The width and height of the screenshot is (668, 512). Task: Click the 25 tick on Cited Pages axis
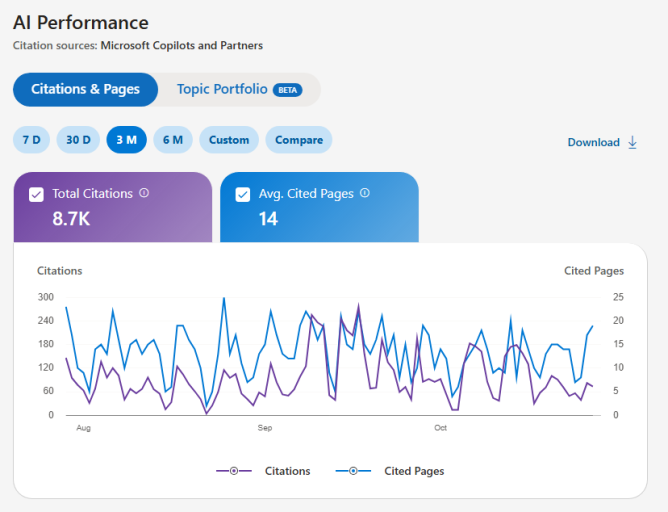tap(618, 297)
